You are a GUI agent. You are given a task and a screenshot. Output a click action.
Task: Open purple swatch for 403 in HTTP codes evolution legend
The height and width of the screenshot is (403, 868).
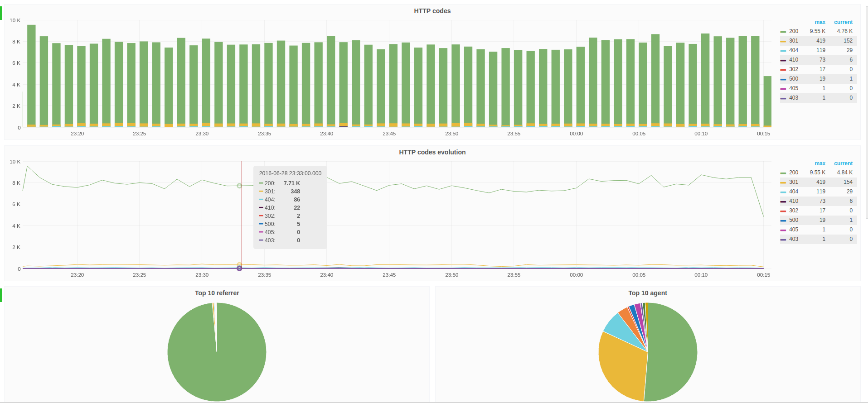(783, 240)
